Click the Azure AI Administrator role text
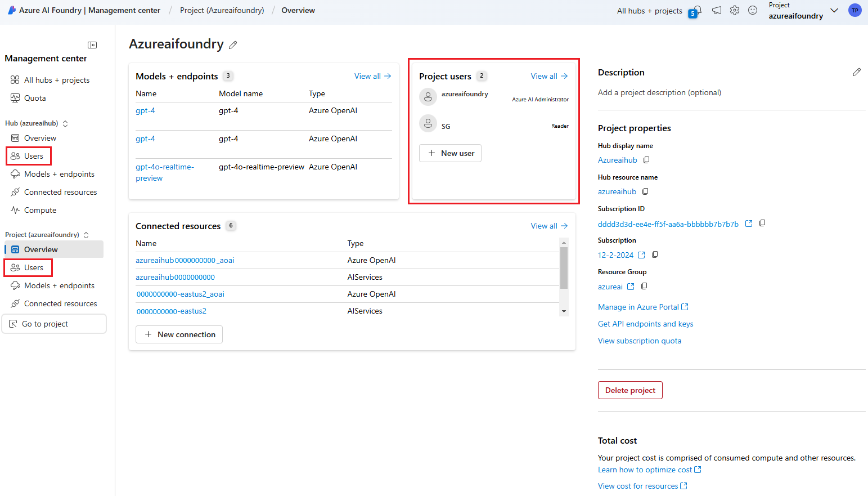868x496 pixels. coord(540,99)
